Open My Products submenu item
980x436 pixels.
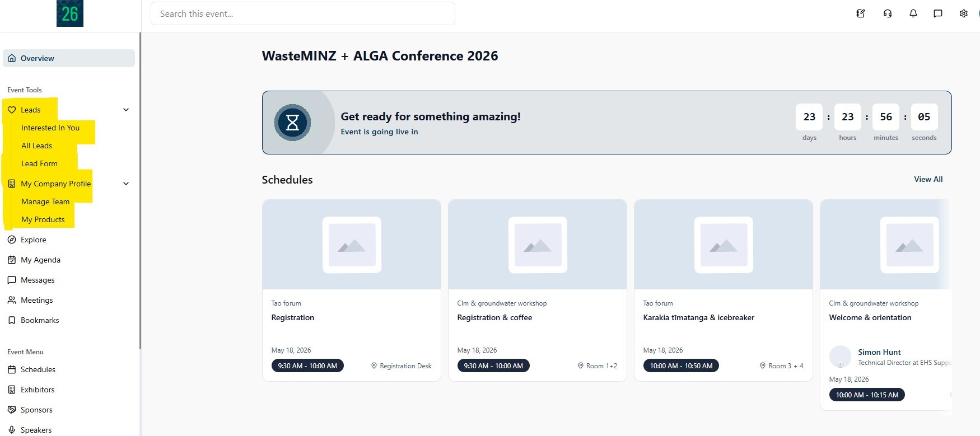pos(43,219)
